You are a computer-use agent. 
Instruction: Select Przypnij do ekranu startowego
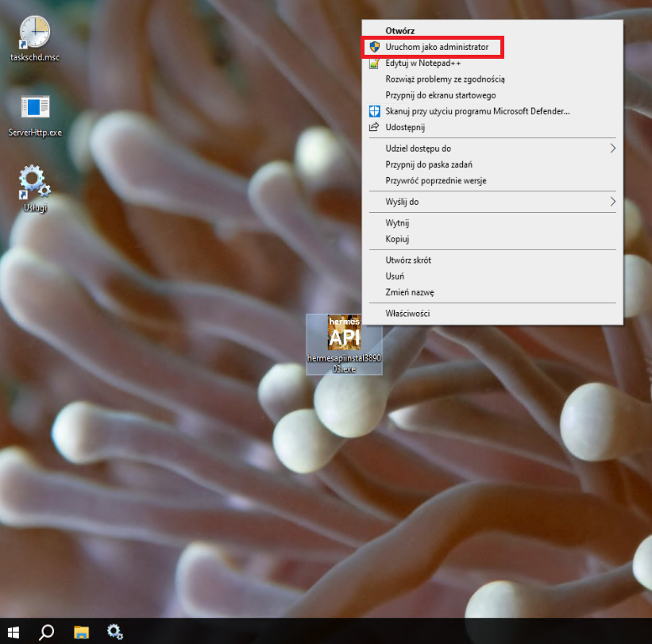tap(430, 95)
